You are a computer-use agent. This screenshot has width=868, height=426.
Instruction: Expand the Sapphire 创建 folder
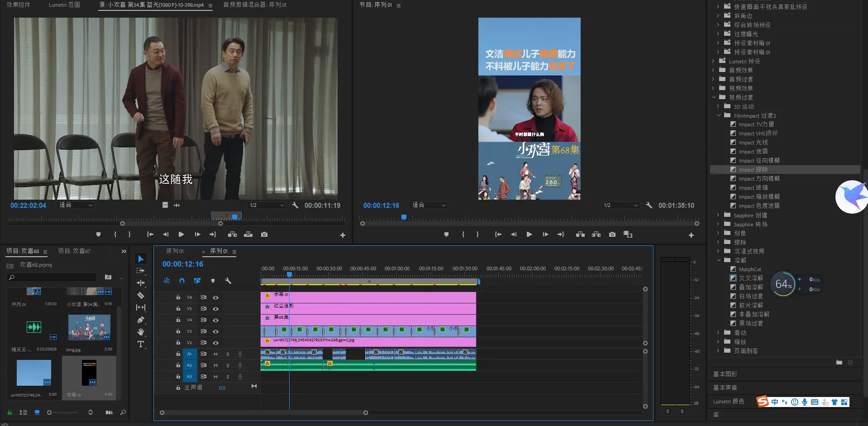(x=718, y=215)
